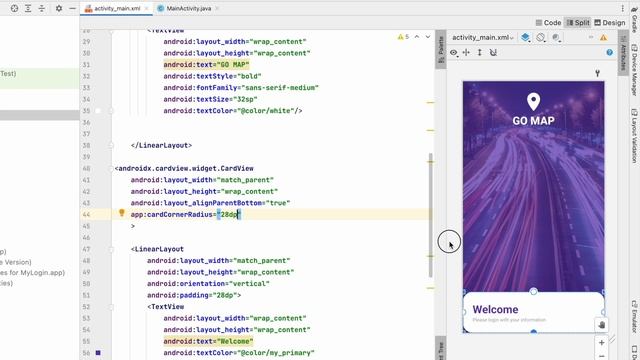Open the Palette side panel

(441, 50)
